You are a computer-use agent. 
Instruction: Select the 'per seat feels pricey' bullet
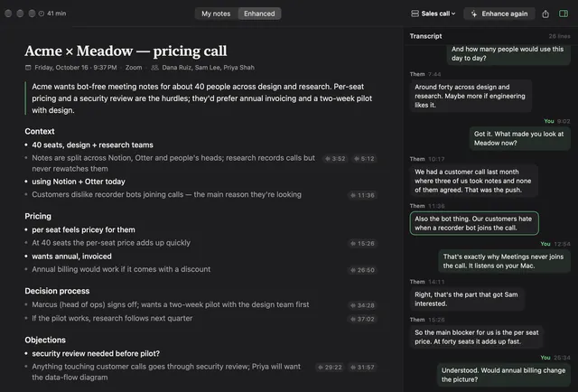[83, 229]
